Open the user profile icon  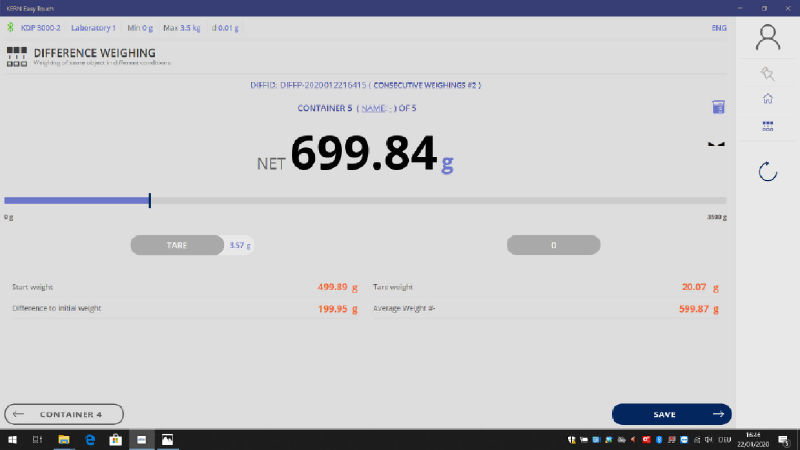pos(767,38)
